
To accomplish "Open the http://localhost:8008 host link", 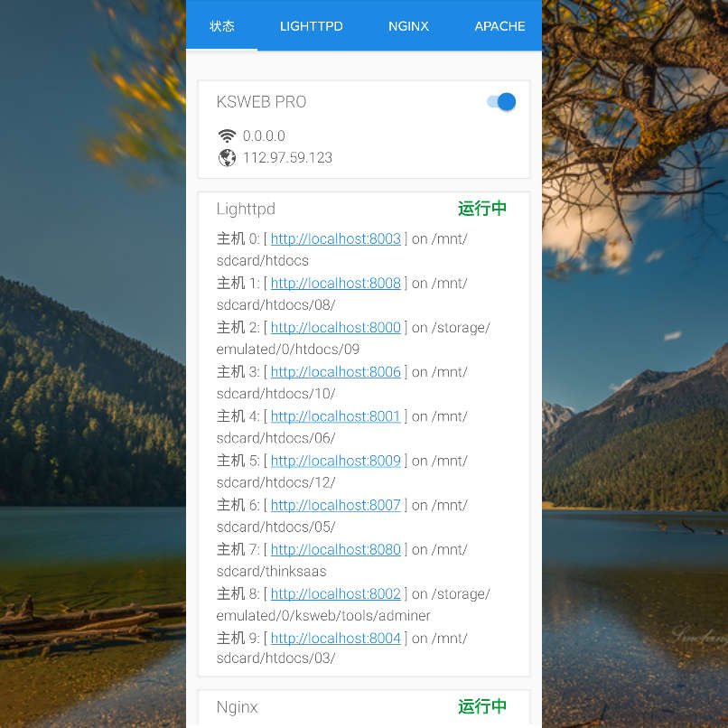I will (335, 283).
